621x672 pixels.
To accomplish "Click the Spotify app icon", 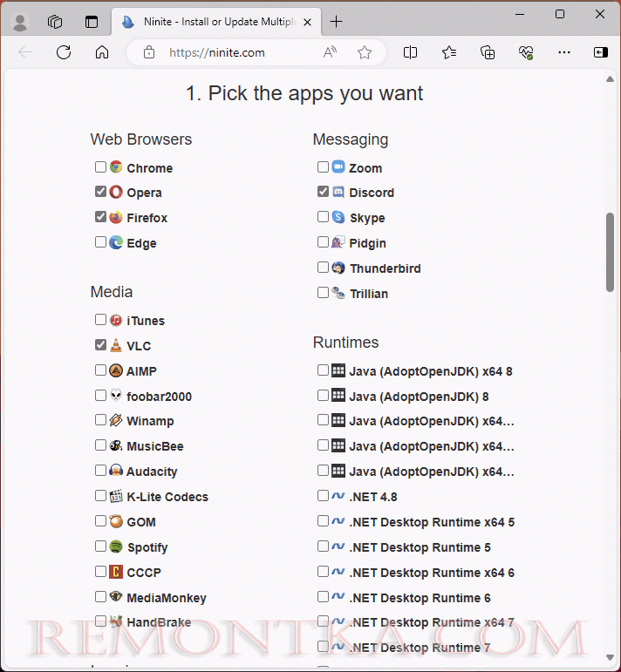I will (116, 546).
